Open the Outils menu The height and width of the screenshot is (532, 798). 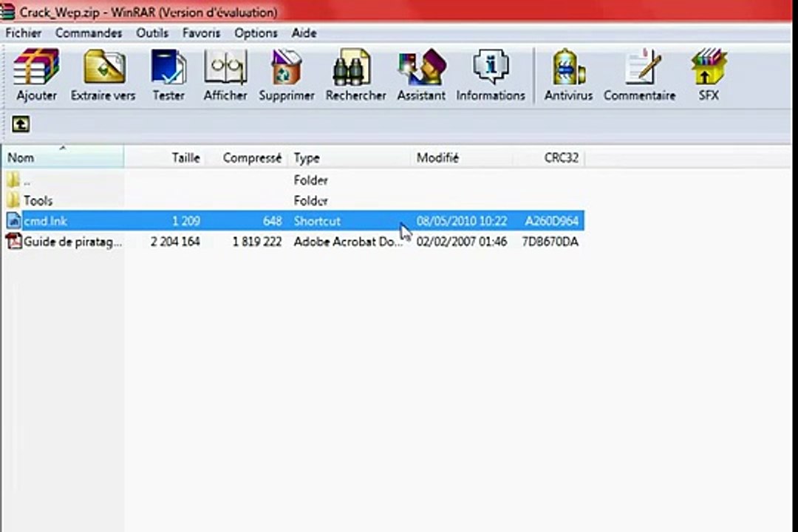coord(152,33)
